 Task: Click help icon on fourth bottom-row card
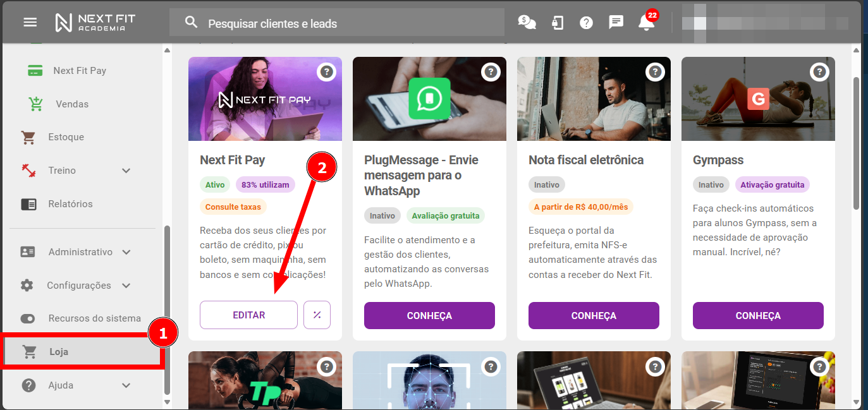point(819,366)
